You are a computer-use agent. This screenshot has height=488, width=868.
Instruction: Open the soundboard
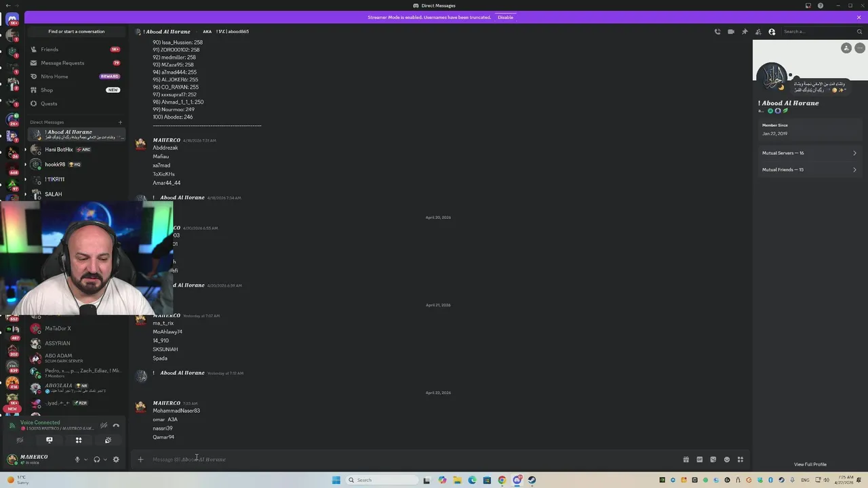click(x=108, y=441)
